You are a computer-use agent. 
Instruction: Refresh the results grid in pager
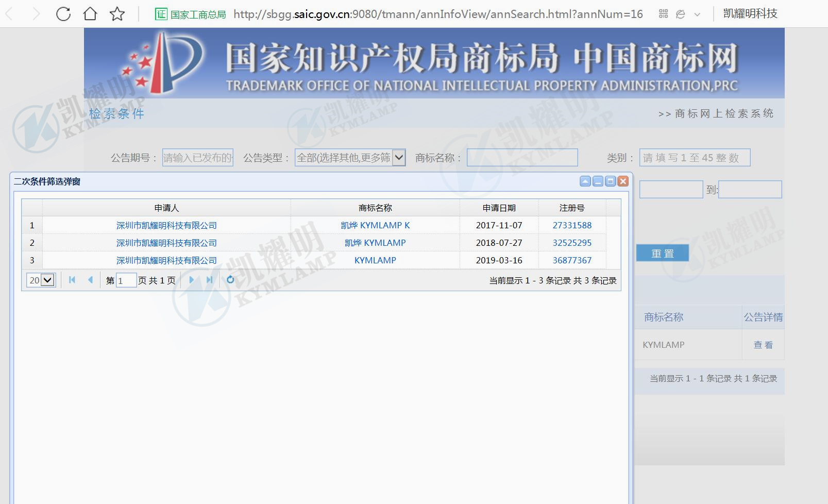click(230, 280)
